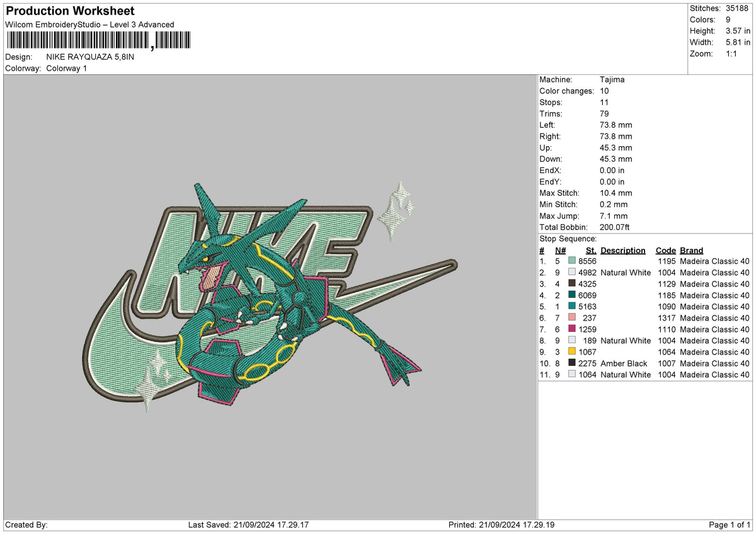756x534 pixels.
Task: Click the 'Production Worksheet' title
Action: 70,11
